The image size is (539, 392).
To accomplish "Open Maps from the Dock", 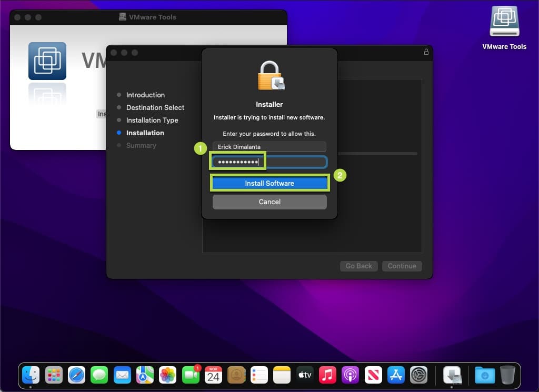I will (145, 375).
